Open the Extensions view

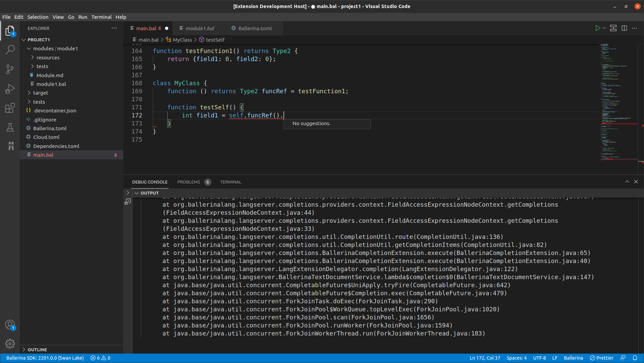(x=10, y=108)
